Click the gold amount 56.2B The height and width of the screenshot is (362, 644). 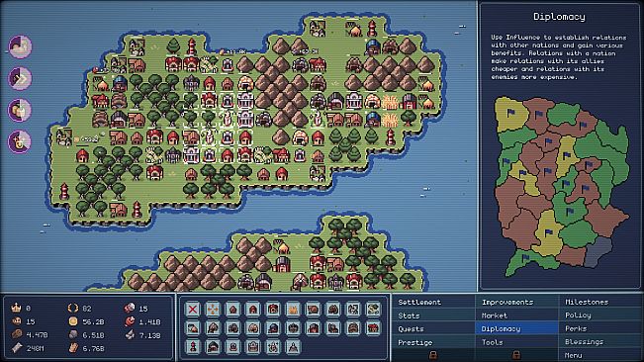tap(93, 321)
